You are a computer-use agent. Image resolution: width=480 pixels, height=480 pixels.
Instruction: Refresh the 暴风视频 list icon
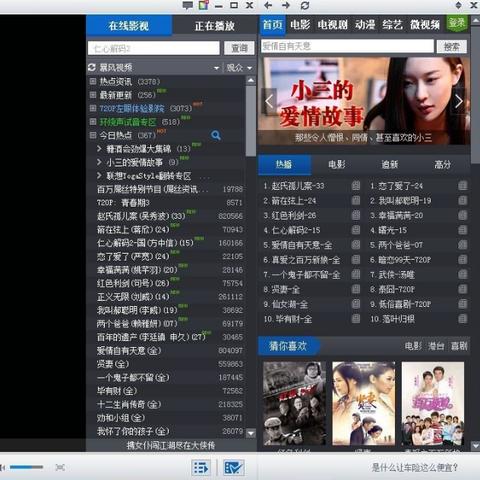(92, 68)
